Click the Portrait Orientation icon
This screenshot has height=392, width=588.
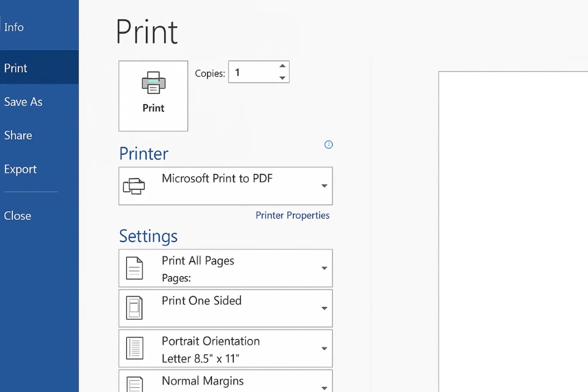point(136,348)
